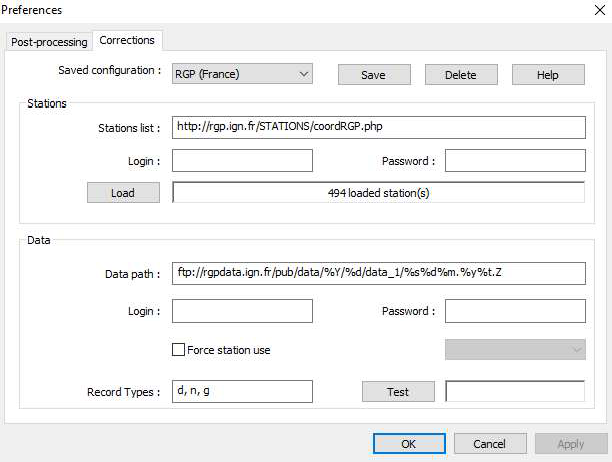Select the Stations group title
The height and width of the screenshot is (462, 612).
coord(47,103)
